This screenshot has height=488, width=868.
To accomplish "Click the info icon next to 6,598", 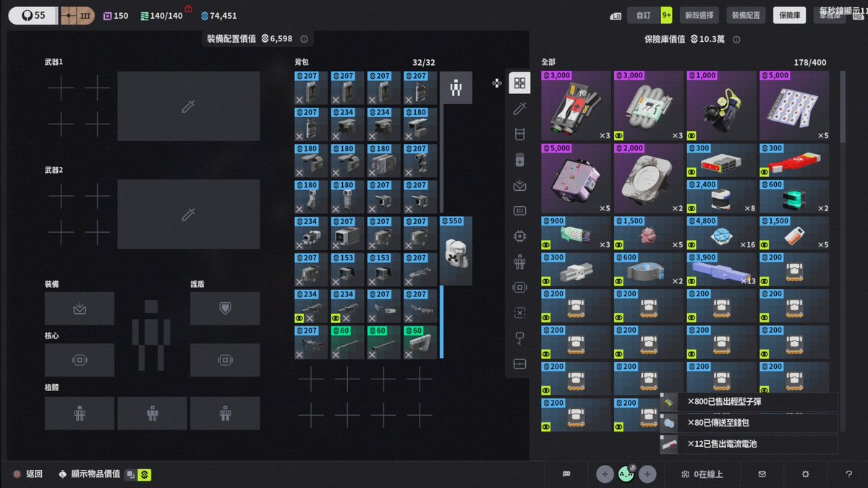I will [304, 39].
